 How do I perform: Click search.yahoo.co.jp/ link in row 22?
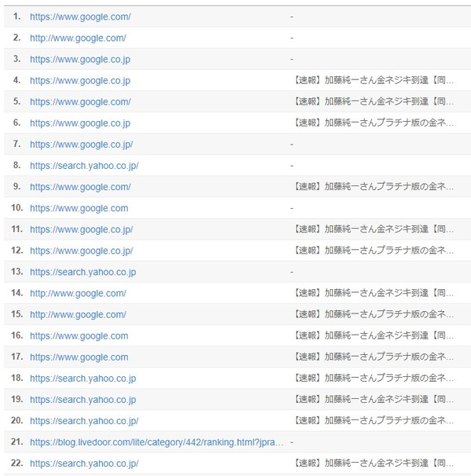(84, 463)
